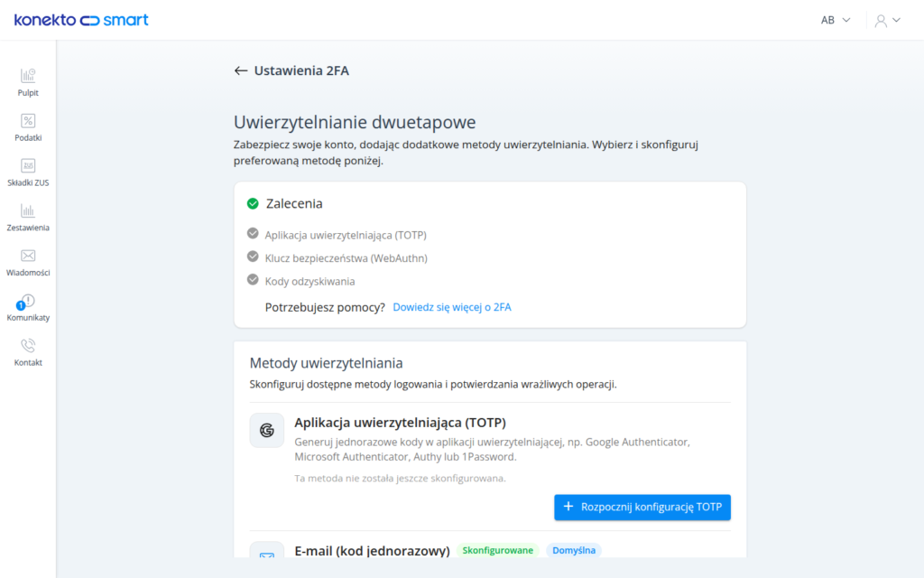The width and height of the screenshot is (924, 578).
Task: Go back using the arrow beside Ustawienia 2FA
Action: coord(240,70)
